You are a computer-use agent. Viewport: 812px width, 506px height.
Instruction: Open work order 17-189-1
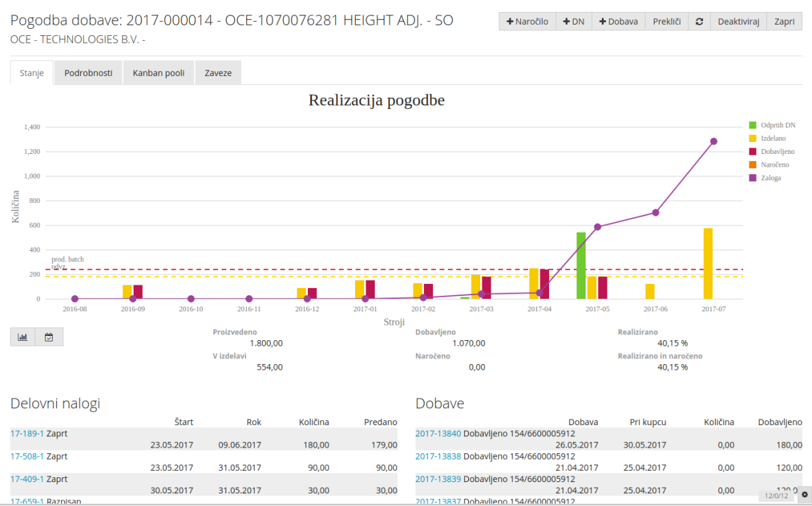[x=27, y=434]
